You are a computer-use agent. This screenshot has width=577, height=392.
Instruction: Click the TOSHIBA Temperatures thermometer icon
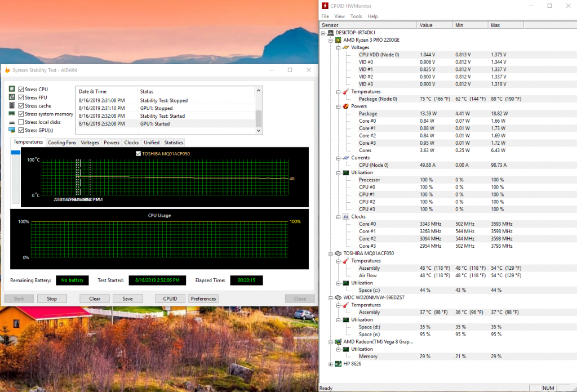point(346,261)
